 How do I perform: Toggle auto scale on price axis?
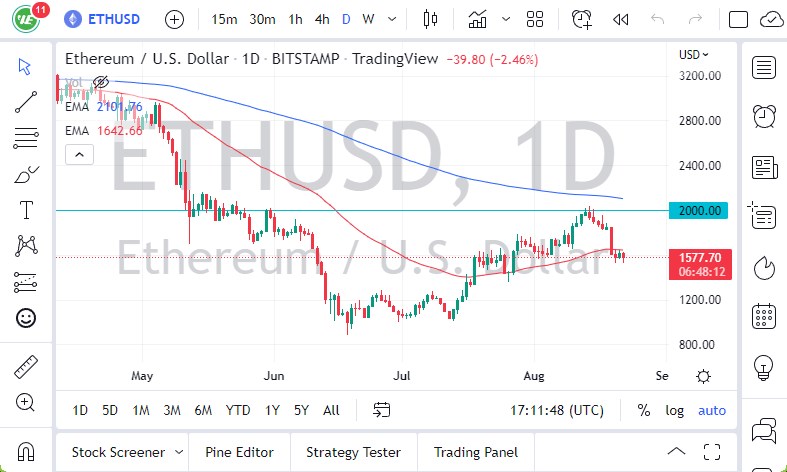coord(712,410)
